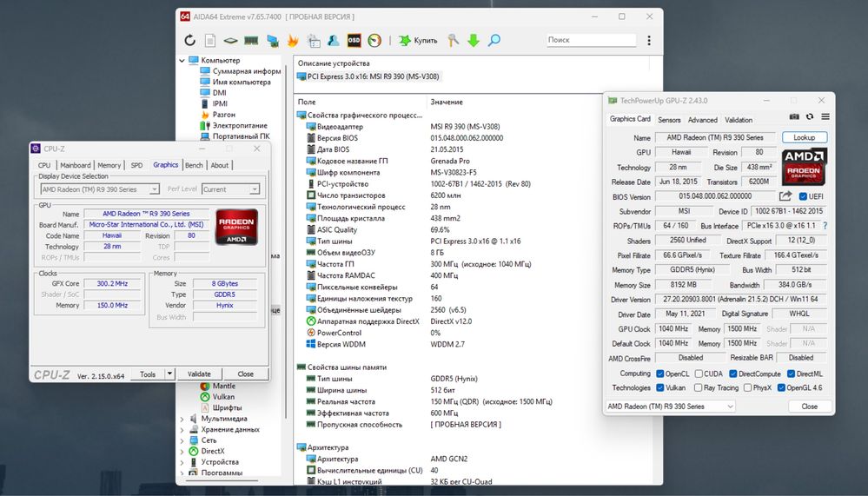Launch the flame stability test in AIDA64
Image resolution: width=868 pixels, height=496 pixels.
pyautogui.click(x=293, y=40)
